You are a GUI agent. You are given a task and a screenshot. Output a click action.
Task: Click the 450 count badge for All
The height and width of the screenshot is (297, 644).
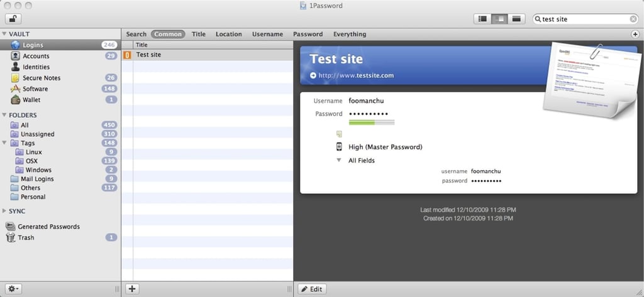[x=109, y=125]
